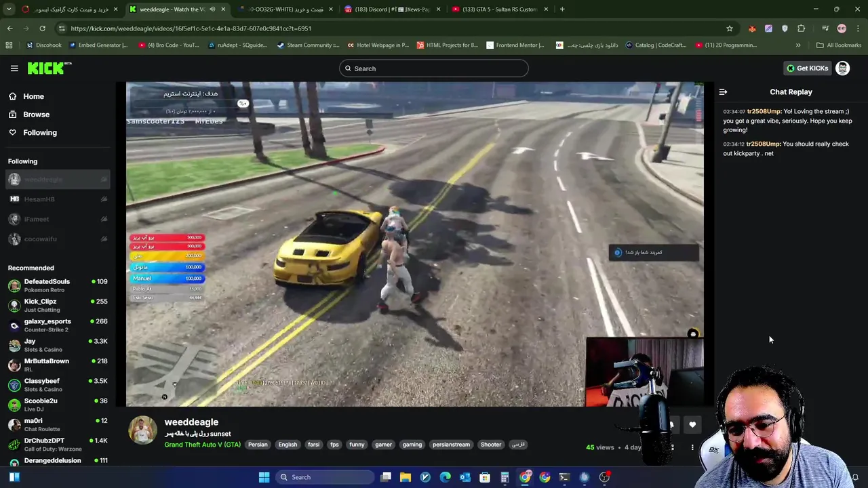Click the MrButtaBrown channel avatar
Viewport: 868px width, 488px height.
[14, 365]
